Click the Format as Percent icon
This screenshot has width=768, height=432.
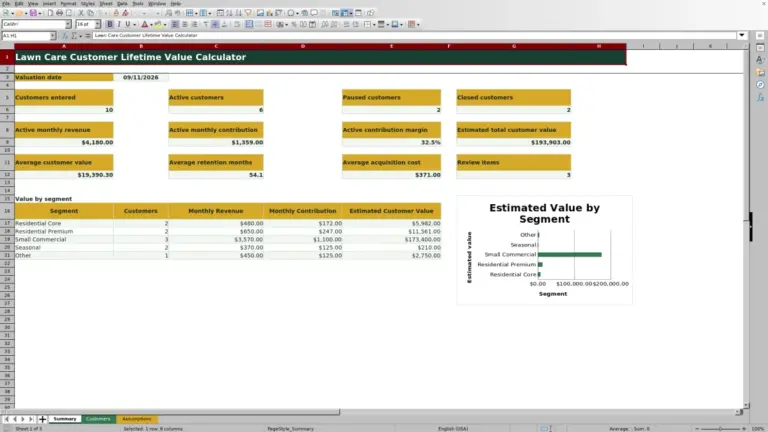tap(294, 24)
